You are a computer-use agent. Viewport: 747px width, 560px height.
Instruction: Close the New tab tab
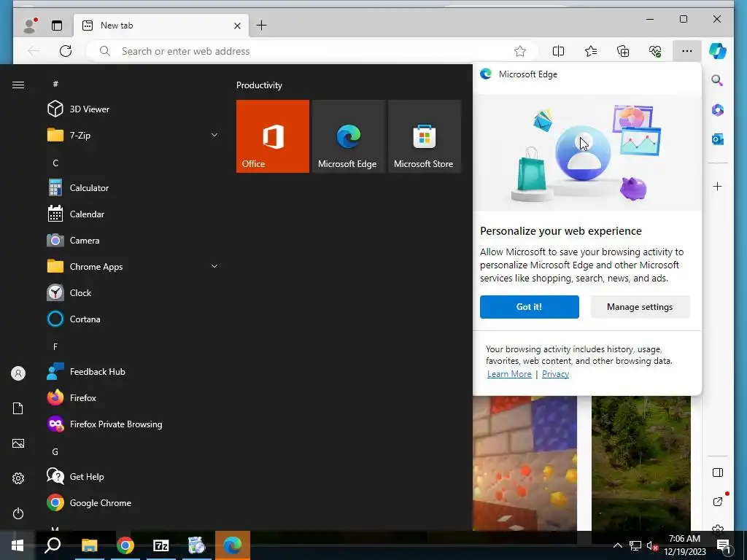tap(237, 26)
